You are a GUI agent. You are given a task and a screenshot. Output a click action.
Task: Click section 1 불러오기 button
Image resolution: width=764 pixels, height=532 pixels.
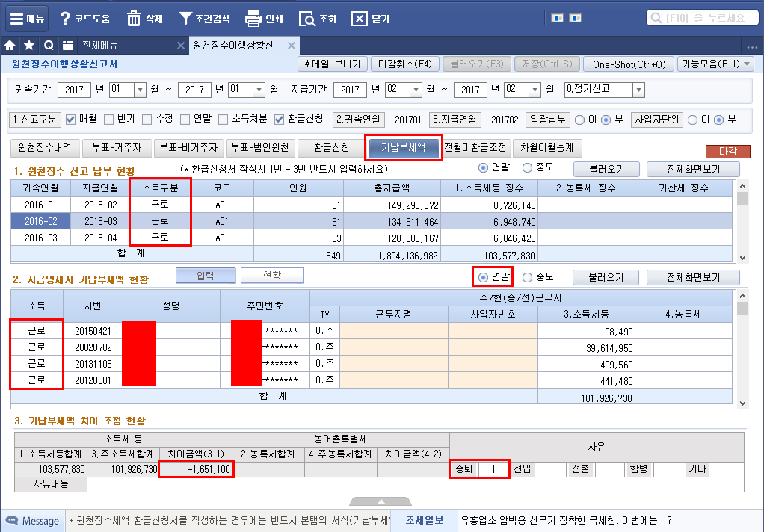coord(606,169)
